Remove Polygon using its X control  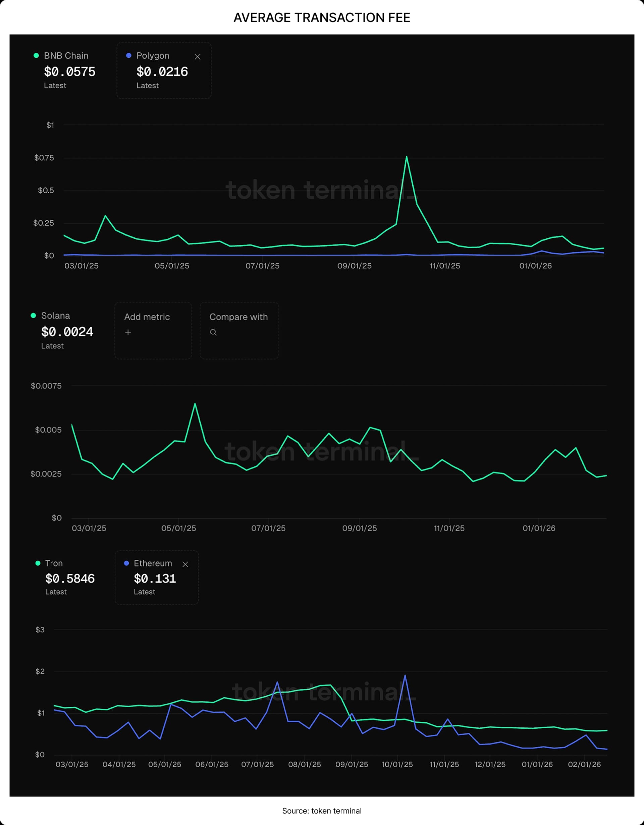pos(198,57)
